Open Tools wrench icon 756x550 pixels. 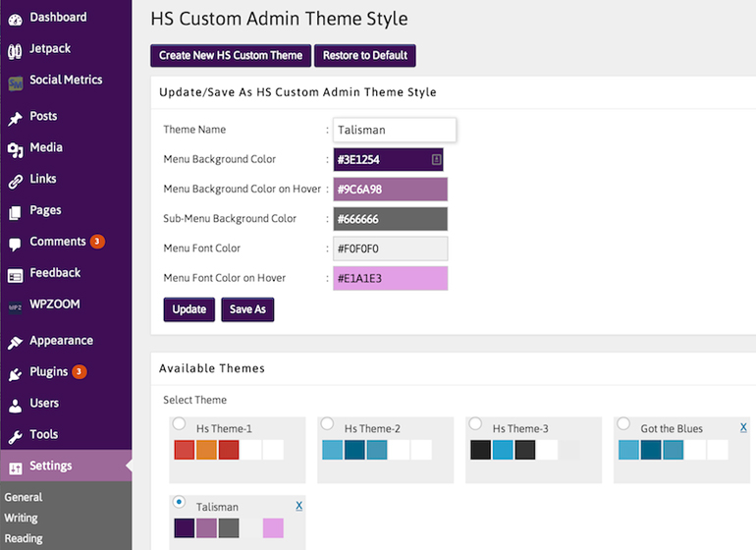(15, 435)
